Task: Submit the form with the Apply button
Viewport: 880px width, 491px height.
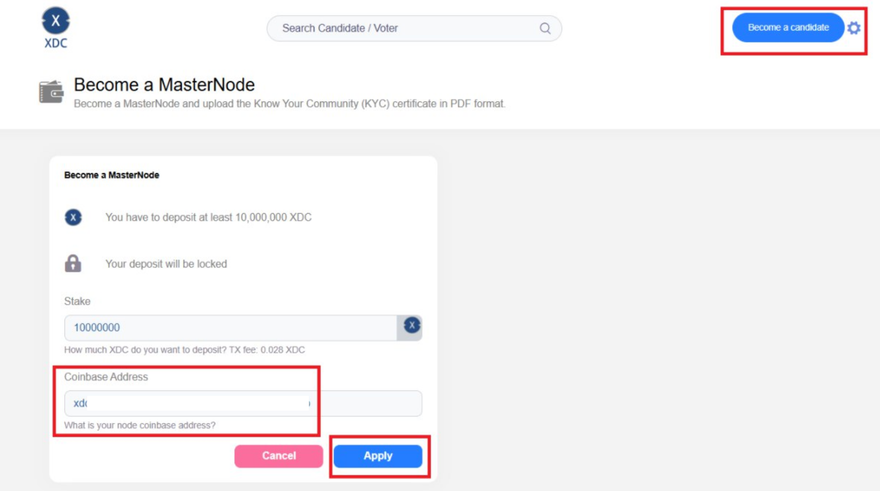Action: tap(378, 456)
